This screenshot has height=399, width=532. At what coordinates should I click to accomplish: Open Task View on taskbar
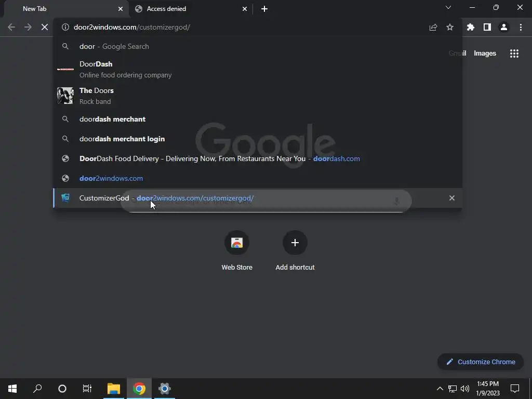[x=87, y=389]
